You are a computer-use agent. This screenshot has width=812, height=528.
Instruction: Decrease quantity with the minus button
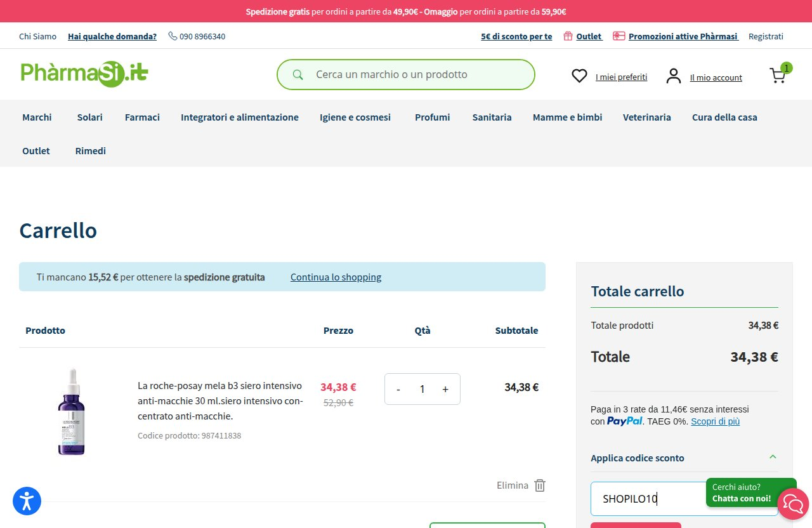[x=398, y=390]
